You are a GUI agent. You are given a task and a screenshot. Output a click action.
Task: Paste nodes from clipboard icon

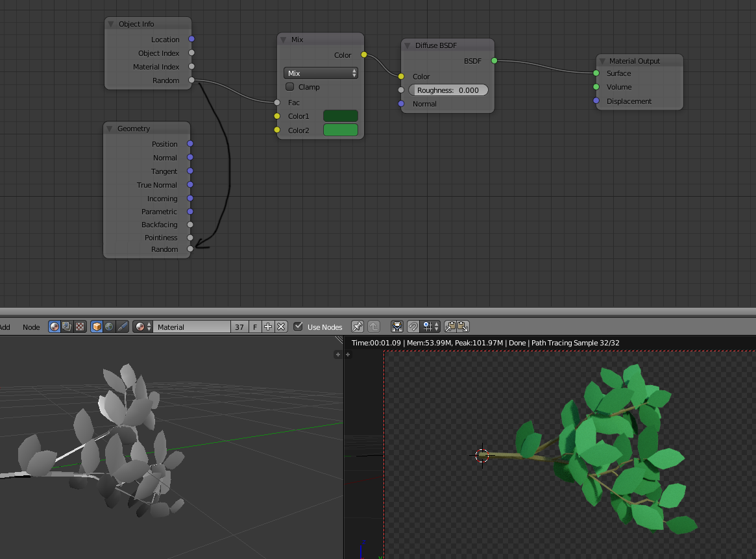tap(463, 327)
